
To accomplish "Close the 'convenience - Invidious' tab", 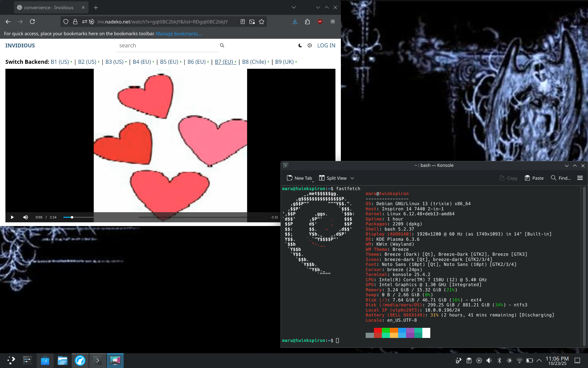I will click(83, 8).
